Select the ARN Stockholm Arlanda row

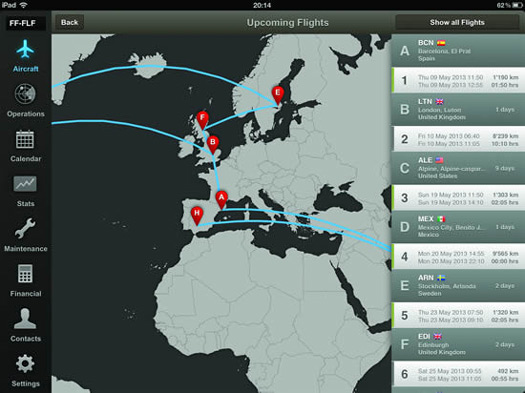458,286
